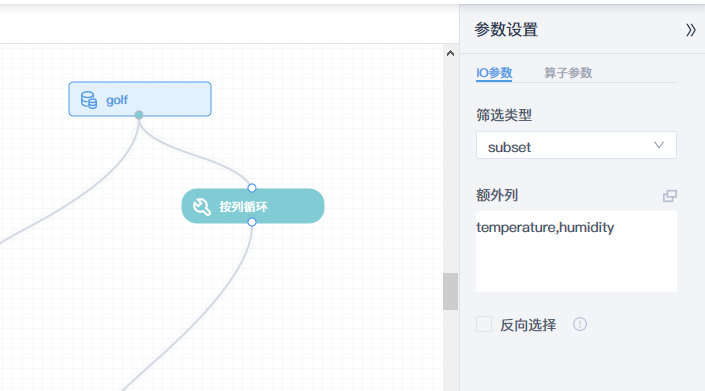This screenshot has height=391, width=705.
Task: Click the 反向选择 label text
Action: point(528,325)
